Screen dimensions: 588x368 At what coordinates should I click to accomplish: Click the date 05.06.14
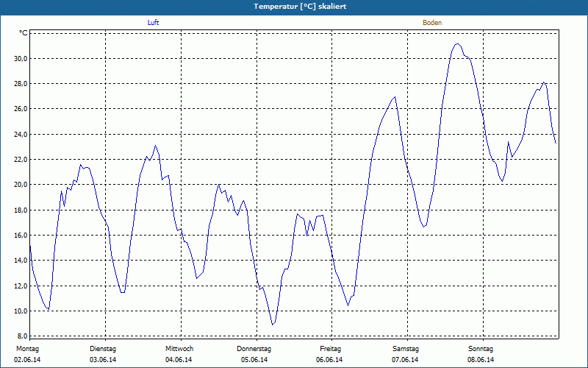254,360
